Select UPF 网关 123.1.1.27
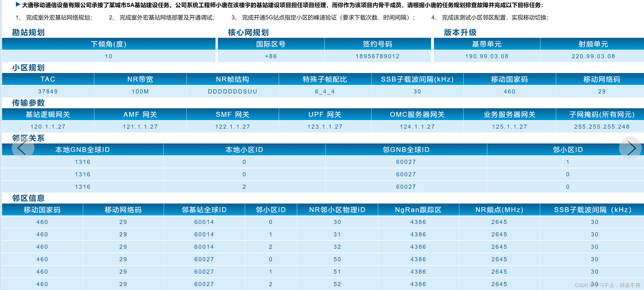Viewport: 644px width, 290px height. (325, 126)
